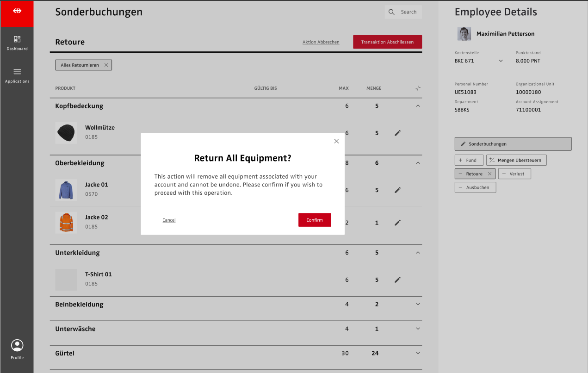This screenshot has height=373, width=588.
Task: Close the Return All Equipment dialog
Action: pos(336,141)
